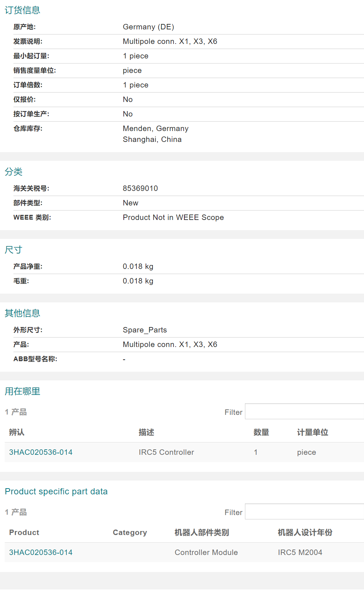Image resolution: width=364 pixels, height=592 pixels.
Task: Open 3HAC020536-014 link in 用在哪里 table
Action: (x=41, y=452)
